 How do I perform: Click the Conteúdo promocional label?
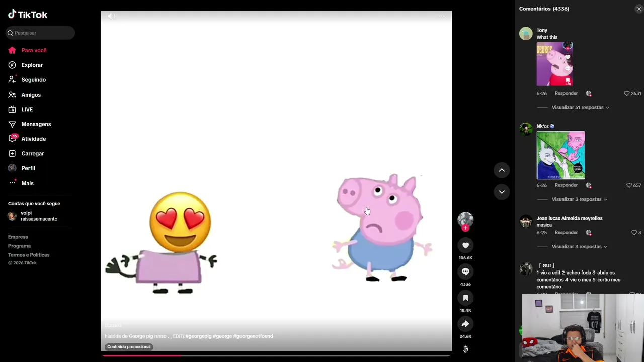pyautogui.click(x=129, y=347)
